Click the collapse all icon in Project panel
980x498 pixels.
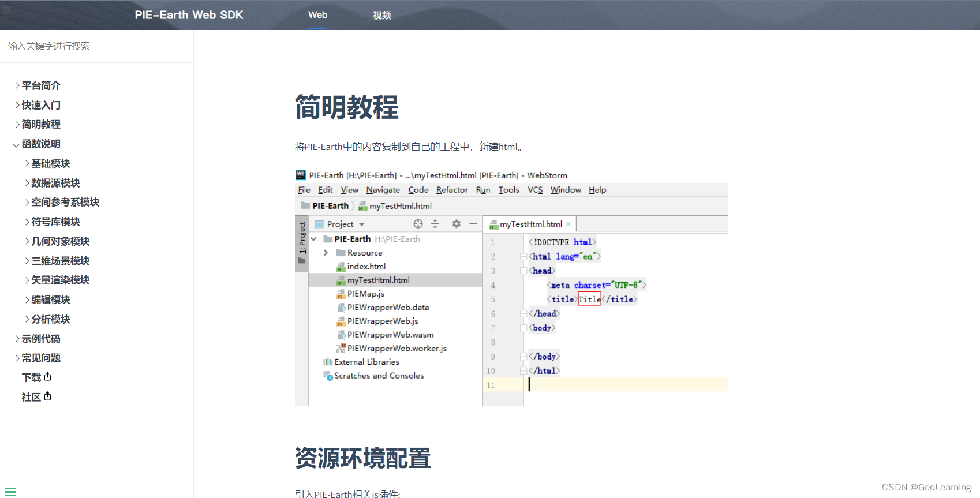coord(435,224)
